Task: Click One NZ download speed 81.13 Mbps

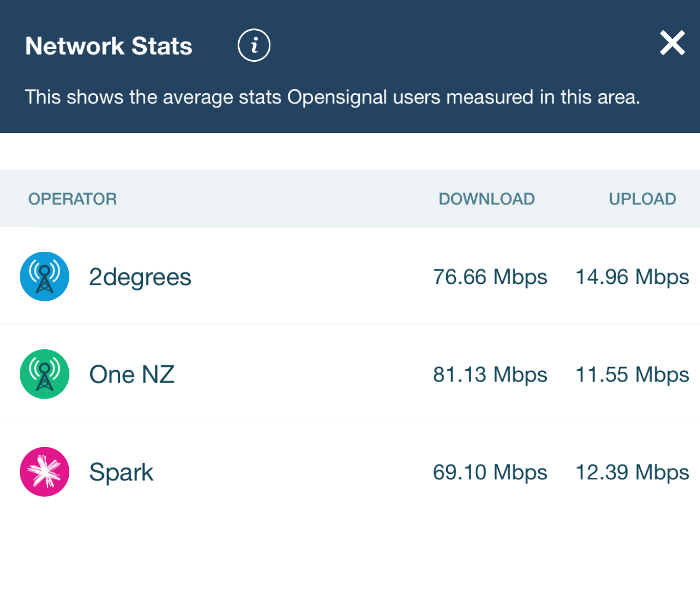Action: (x=490, y=374)
